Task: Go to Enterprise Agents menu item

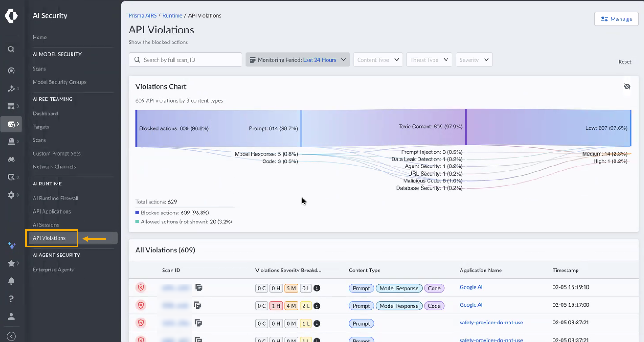Action: [53, 270]
